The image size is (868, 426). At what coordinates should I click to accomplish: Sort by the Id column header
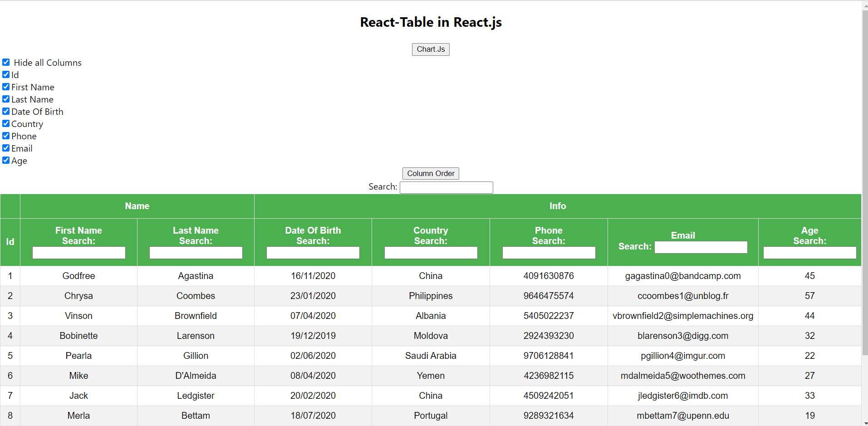tap(10, 242)
